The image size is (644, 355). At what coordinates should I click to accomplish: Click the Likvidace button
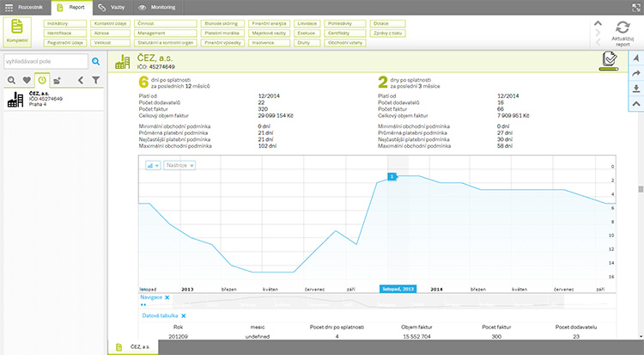(307, 24)
